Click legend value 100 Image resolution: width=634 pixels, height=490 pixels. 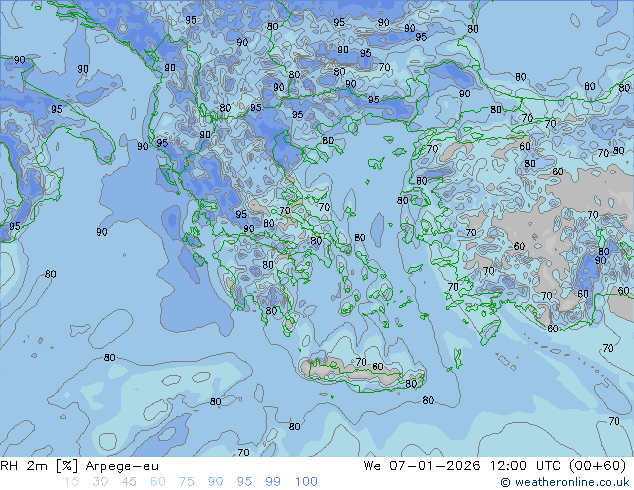click(x=306, y=482)
